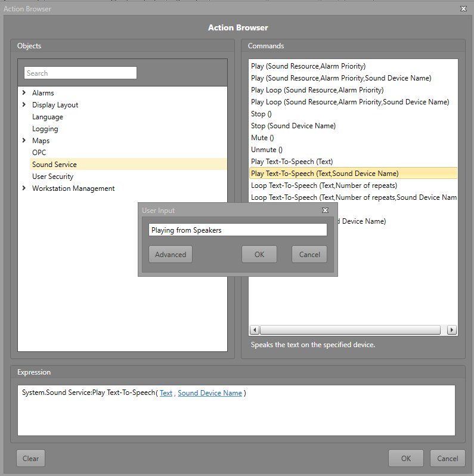
Task: Open the Sound Device Name parameter link
Action: tap(210, 393)
